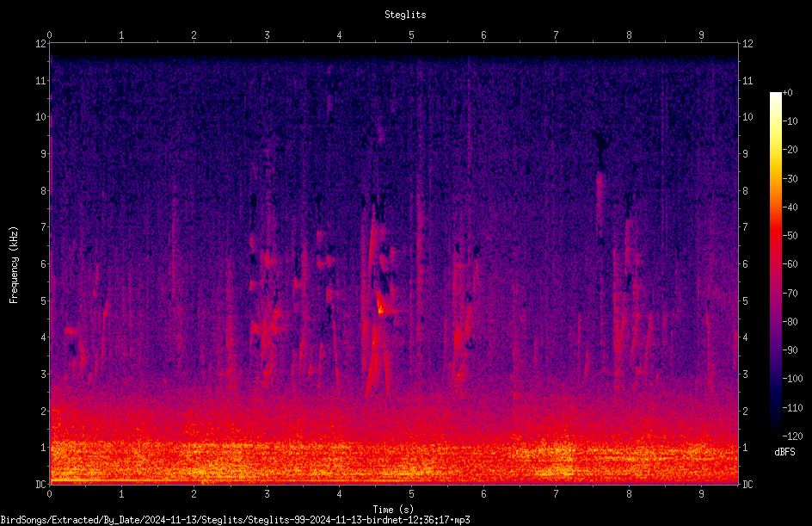Click the 9 second tick on top axis

click(x=701, y=34)
